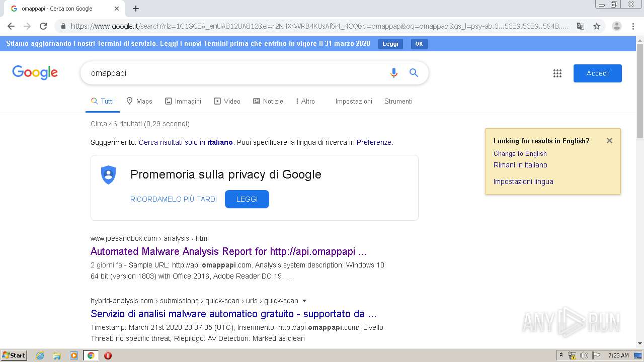
Task: Click the privacy shield icon
Action: tap(109, 175)
